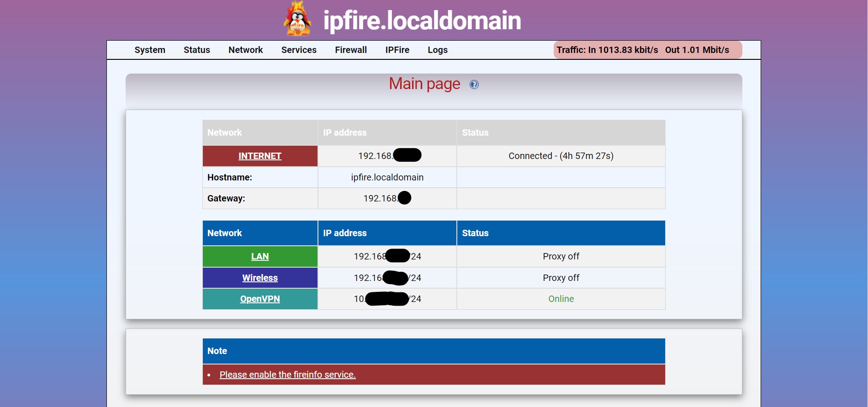Click the Wireless row 'Proxy off' status
The width and height of the screenshot is (868, 407).
[x=561, y=278]
